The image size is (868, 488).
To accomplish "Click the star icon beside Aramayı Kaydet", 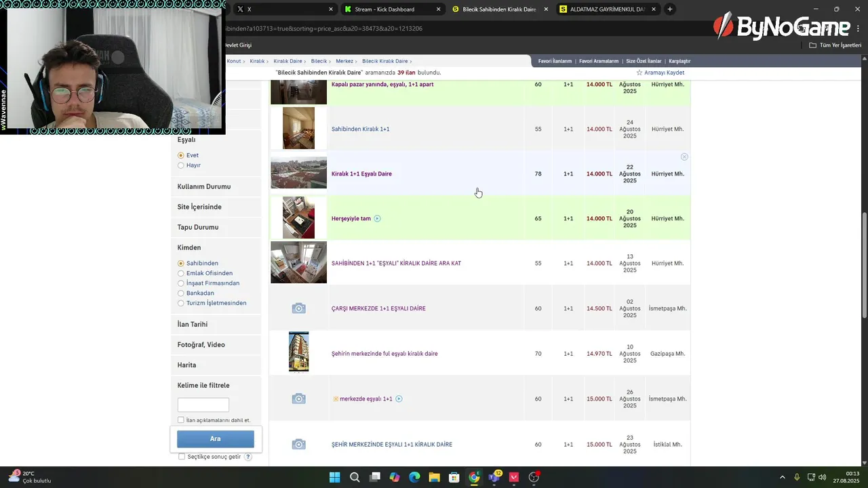I will pos(639,73).
